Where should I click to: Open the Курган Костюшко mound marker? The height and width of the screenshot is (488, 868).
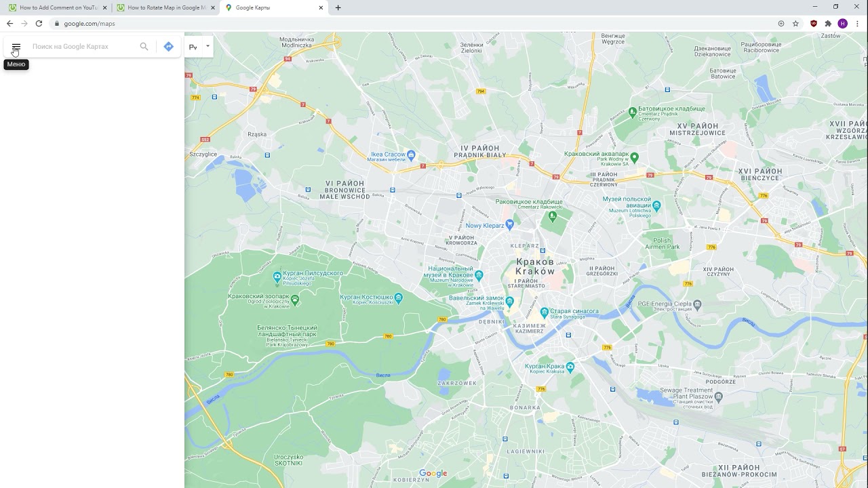(x=399, y=298)
